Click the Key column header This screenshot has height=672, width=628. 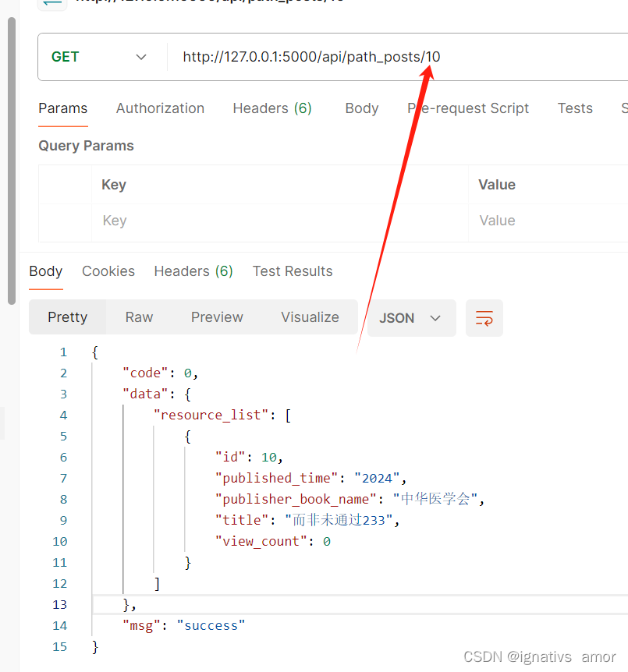[x=114, y=185]
